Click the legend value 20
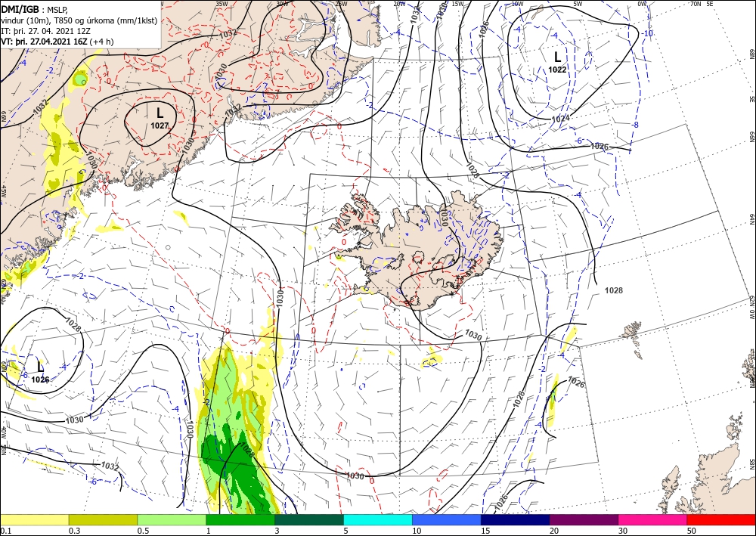Viewport: 756px width, 536px height. point(554,530)
